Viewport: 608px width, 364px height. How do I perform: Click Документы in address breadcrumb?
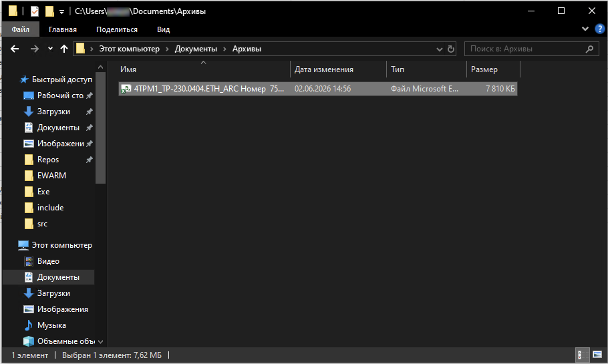pos(196,49)
